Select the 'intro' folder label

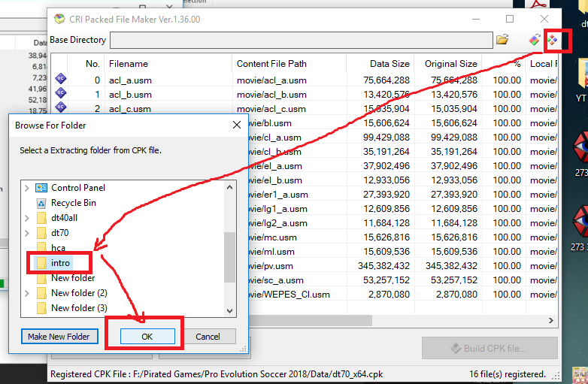[x=60, y=263]
